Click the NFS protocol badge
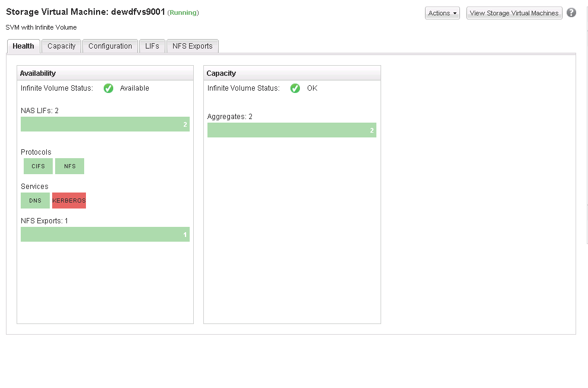Viewport: 588px width, 388px height. click(x=70, y=166)
